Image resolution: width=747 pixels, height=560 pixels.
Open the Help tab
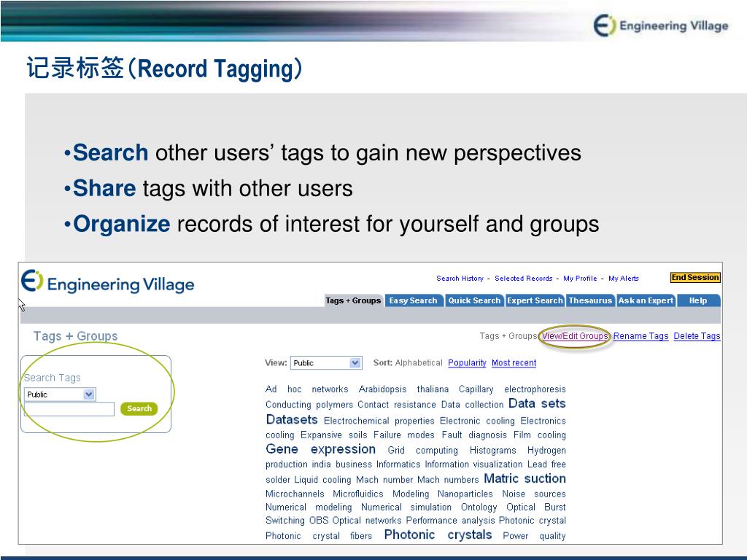[698, 300]
